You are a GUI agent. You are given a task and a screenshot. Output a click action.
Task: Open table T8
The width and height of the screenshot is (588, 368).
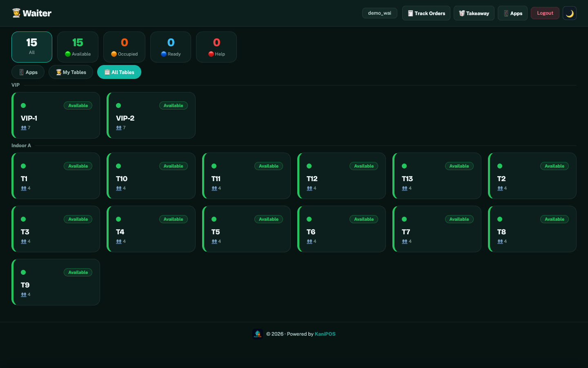[532, 229]
